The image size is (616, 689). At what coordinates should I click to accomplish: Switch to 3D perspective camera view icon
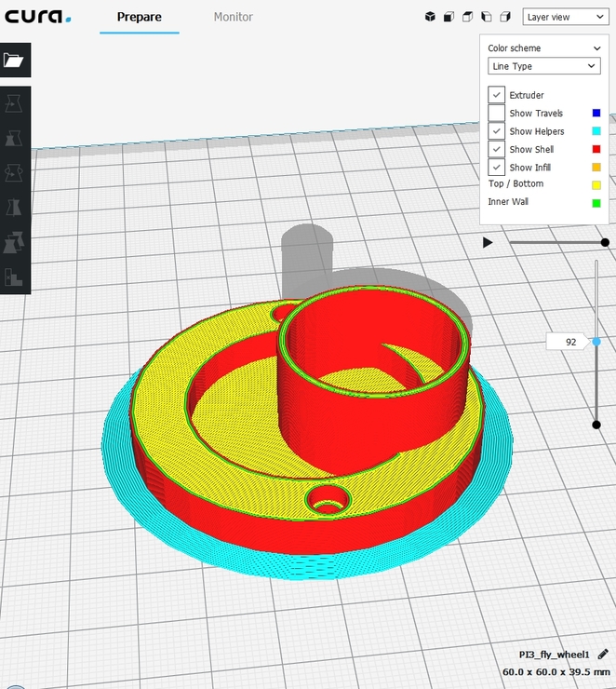point(430,17)
